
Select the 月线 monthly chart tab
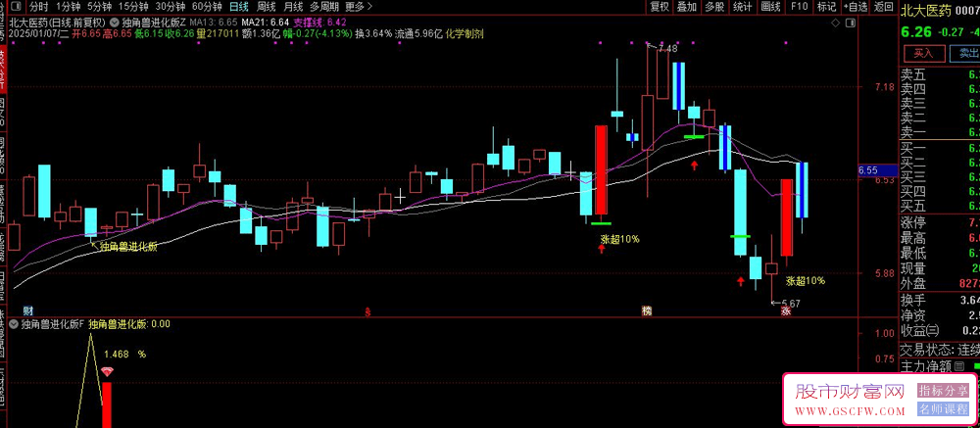click(x=293, y=7)
